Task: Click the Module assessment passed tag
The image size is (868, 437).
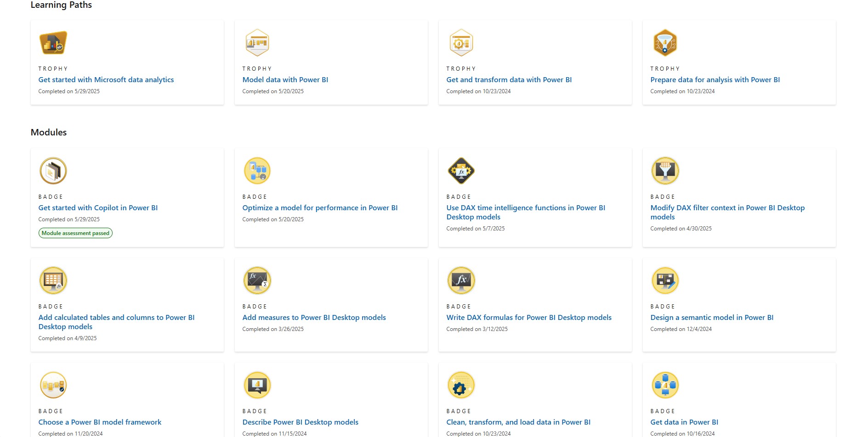Action: [75, 233]
